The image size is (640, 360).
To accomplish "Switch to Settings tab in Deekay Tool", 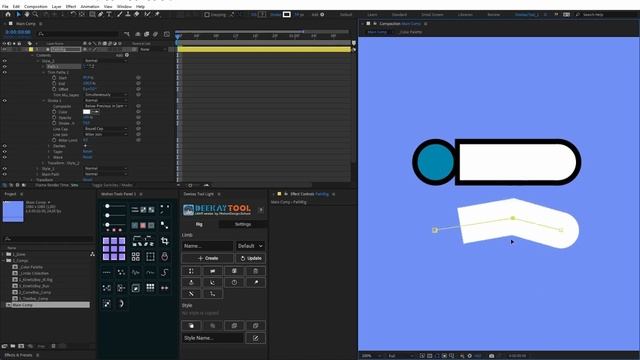I will pos(242,224).
